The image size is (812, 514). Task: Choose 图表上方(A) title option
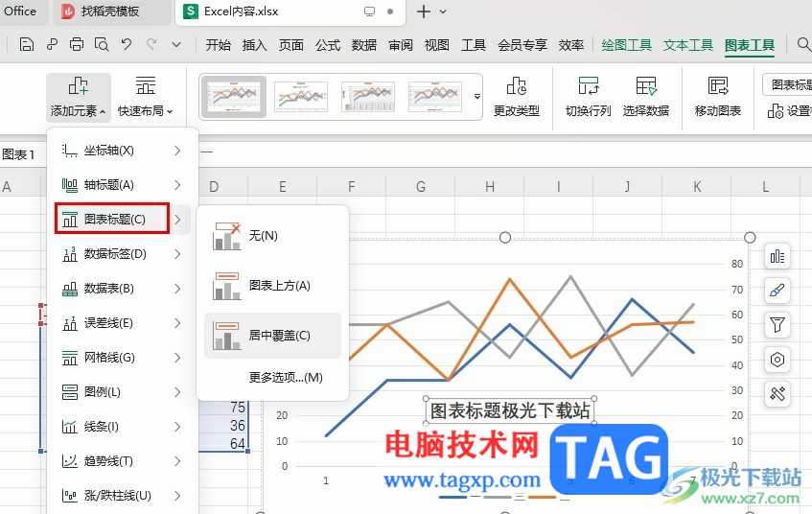pos(272,286)
